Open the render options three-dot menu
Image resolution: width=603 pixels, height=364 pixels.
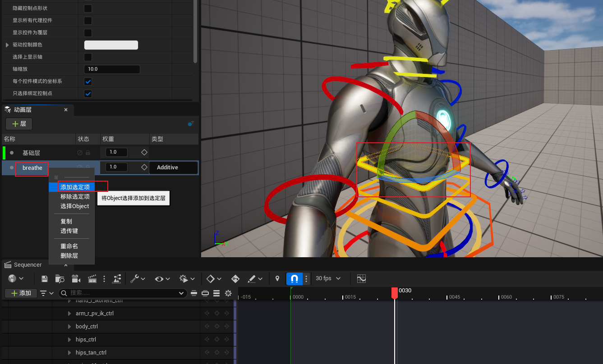point(104,279)
